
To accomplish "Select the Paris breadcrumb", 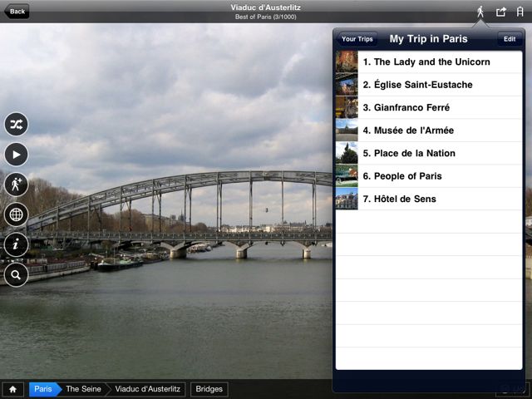I will click(43, 389).
